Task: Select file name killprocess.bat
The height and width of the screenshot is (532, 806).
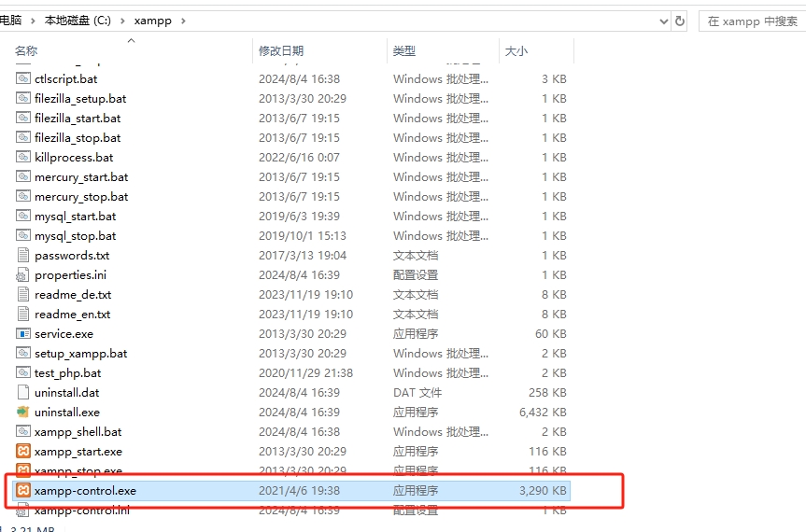Action: 74,157
